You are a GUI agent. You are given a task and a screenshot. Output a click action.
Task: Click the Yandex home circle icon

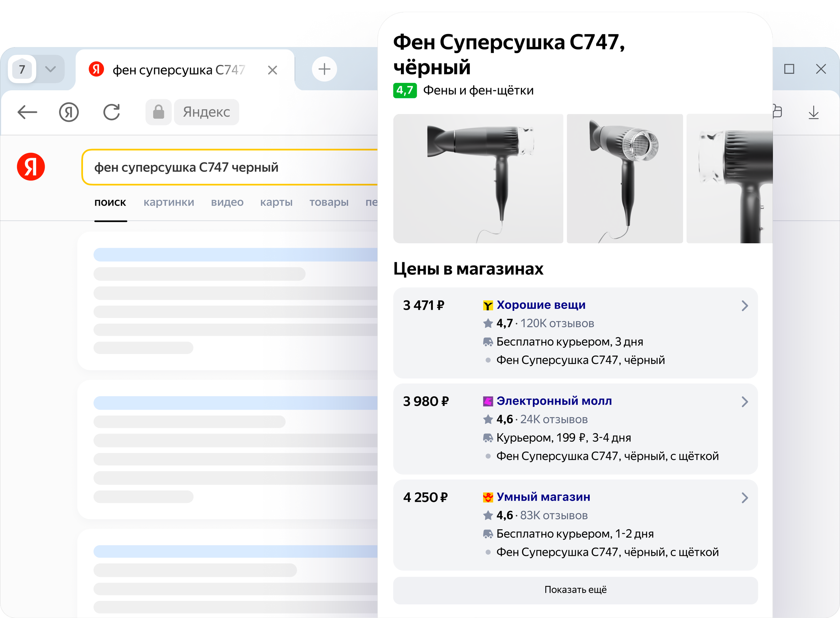[x=69, y=112]
